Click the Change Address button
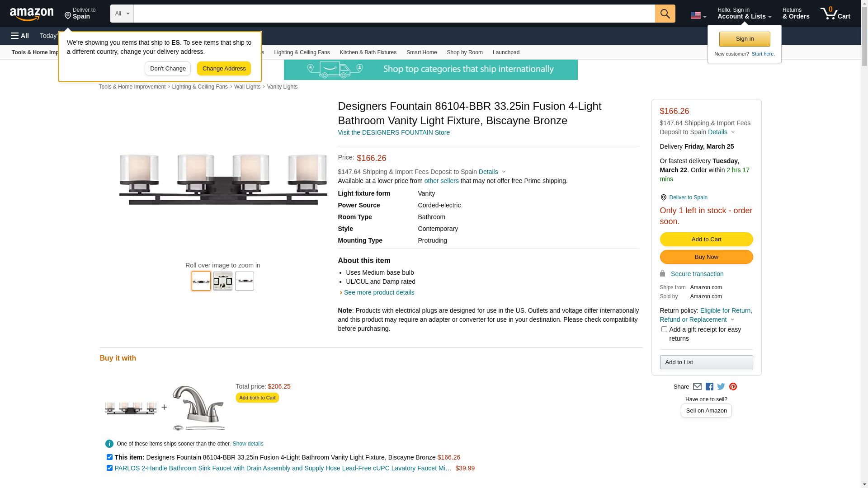The height and width of the screenshot is (488, 868). pyautogui.click(x=224, y=69)
